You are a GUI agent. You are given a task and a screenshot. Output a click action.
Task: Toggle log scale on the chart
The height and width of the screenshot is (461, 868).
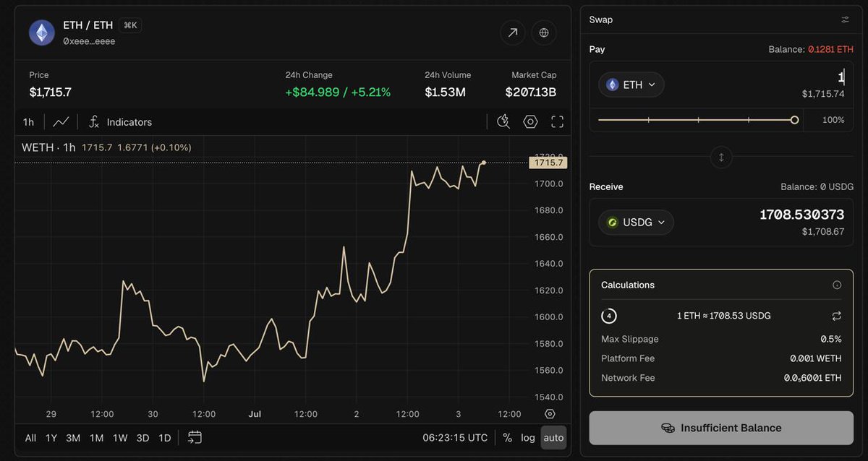[528, 437]
